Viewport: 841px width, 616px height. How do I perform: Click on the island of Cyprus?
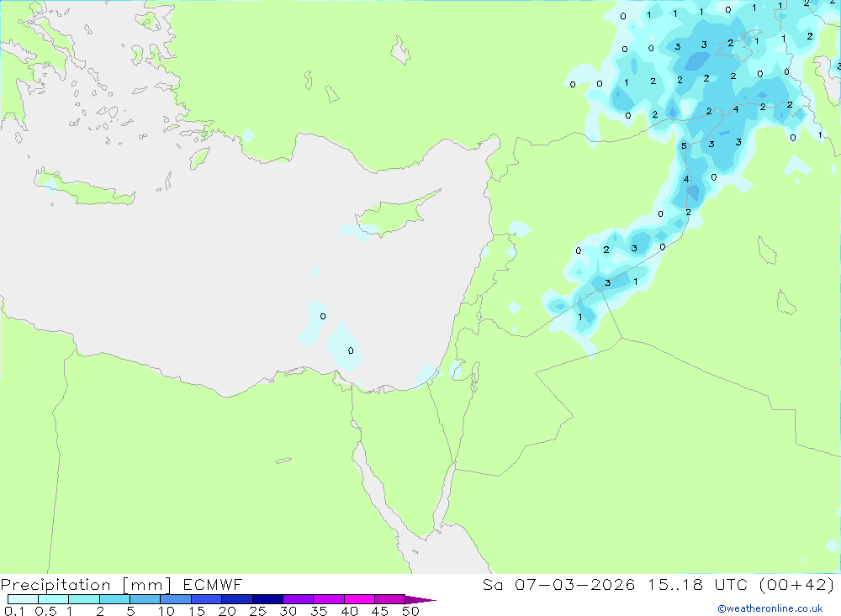[x=394, y=214]
